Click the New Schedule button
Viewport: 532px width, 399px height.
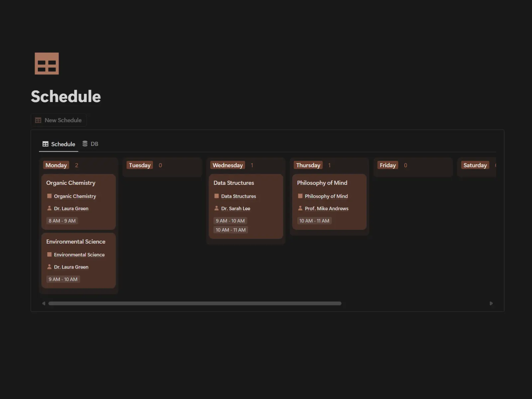(59, 120)
